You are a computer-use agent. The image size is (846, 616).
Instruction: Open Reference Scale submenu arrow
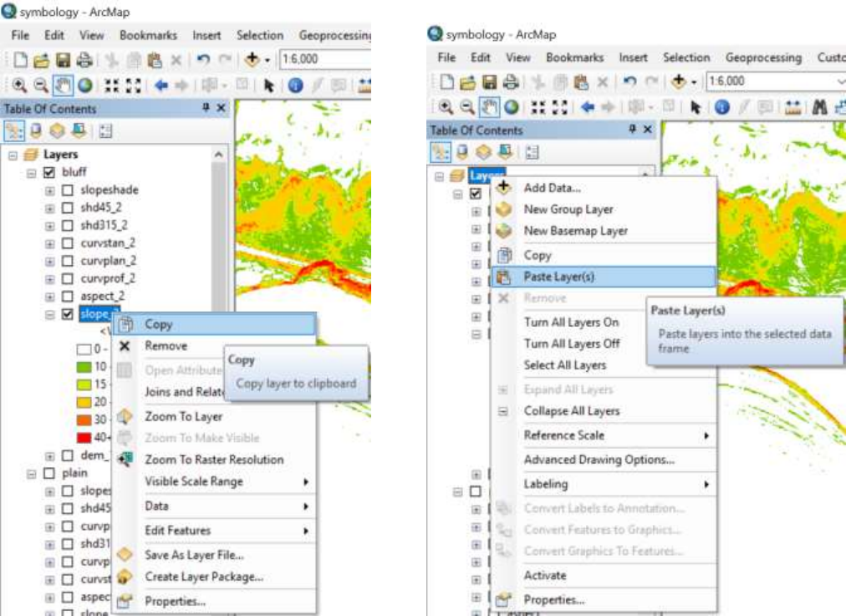[706, 435]
